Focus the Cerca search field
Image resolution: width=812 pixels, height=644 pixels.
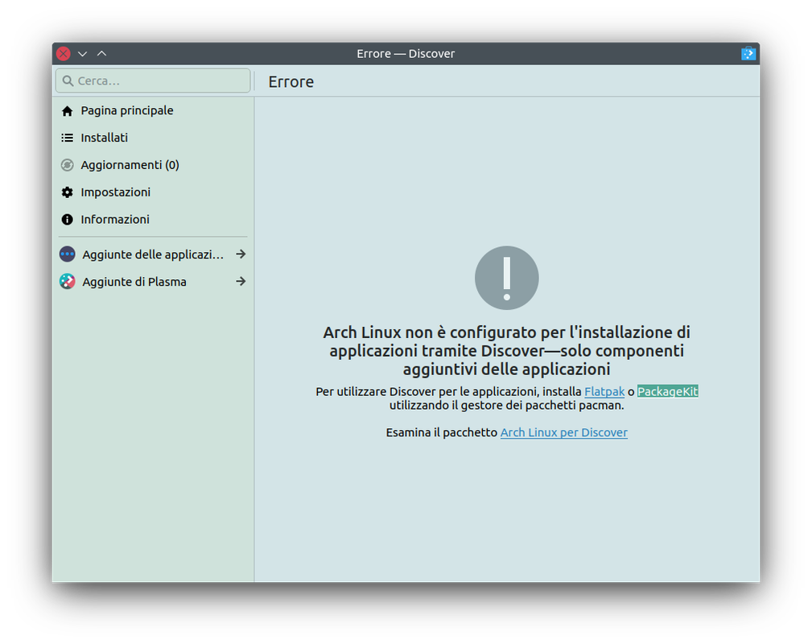[x=153, y=80]
